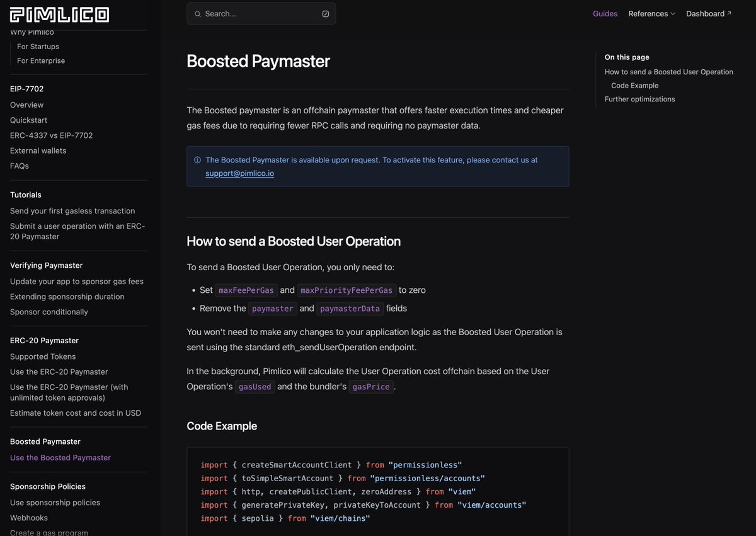
Task: Click the Boosted Paymaster sidebar section header
Action: [45, 442]
